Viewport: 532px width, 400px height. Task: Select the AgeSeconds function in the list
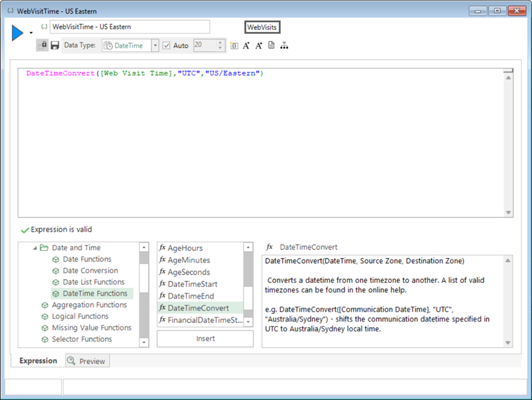point(188,272)
